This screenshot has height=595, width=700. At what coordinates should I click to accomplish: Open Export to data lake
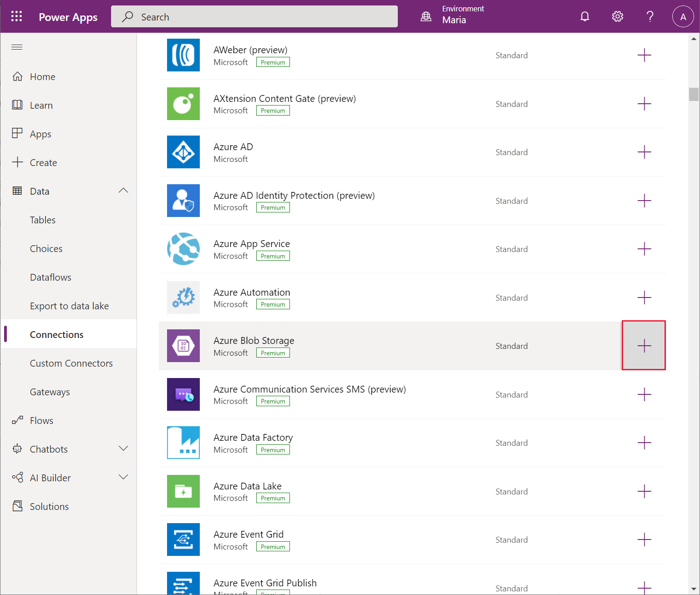click(68, 306)
